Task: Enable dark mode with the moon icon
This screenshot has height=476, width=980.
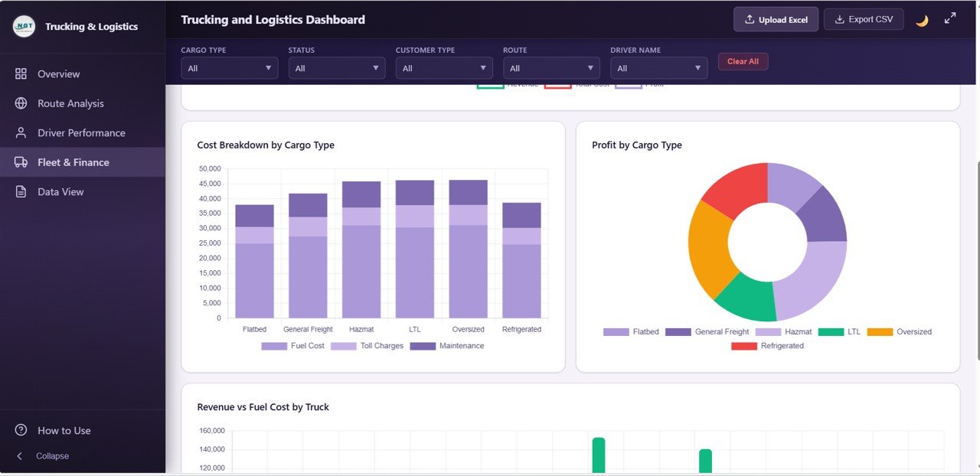Action: (x=922, y=19)
